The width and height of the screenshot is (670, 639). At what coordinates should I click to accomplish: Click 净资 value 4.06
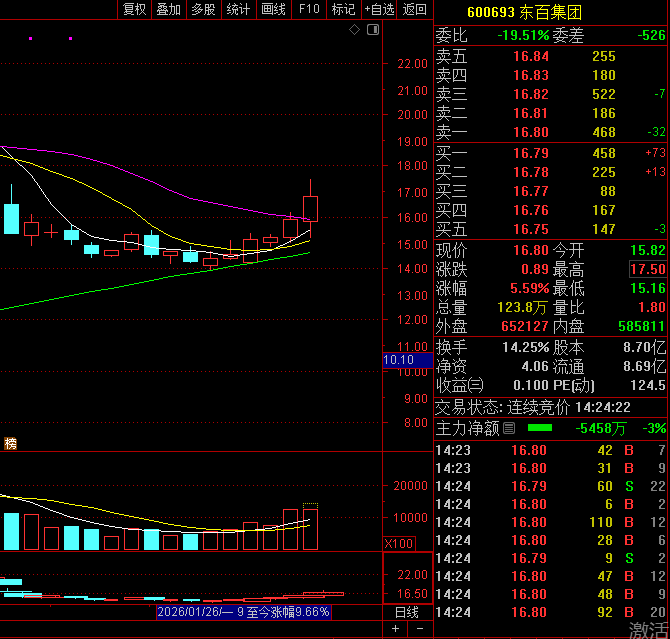point(535,366)
